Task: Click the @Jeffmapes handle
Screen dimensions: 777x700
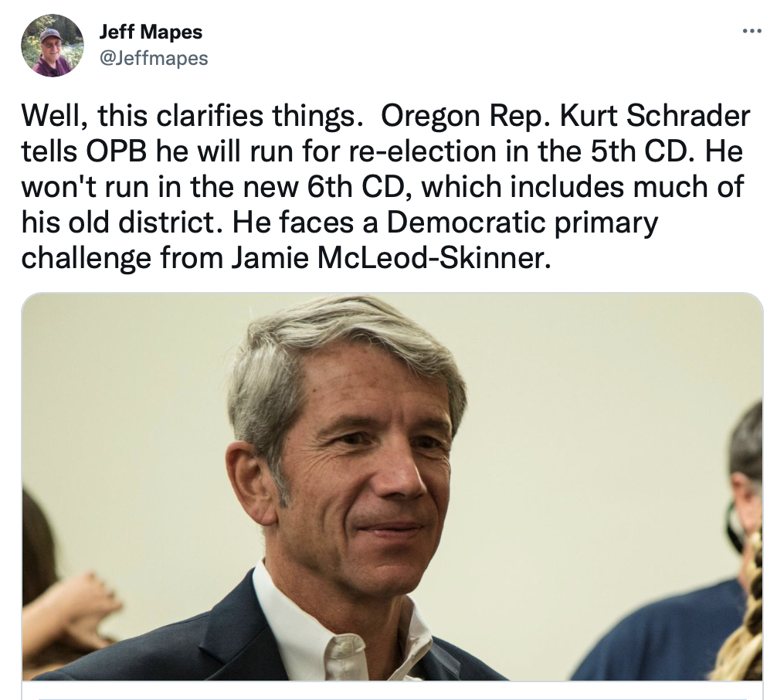Action: 154,58
